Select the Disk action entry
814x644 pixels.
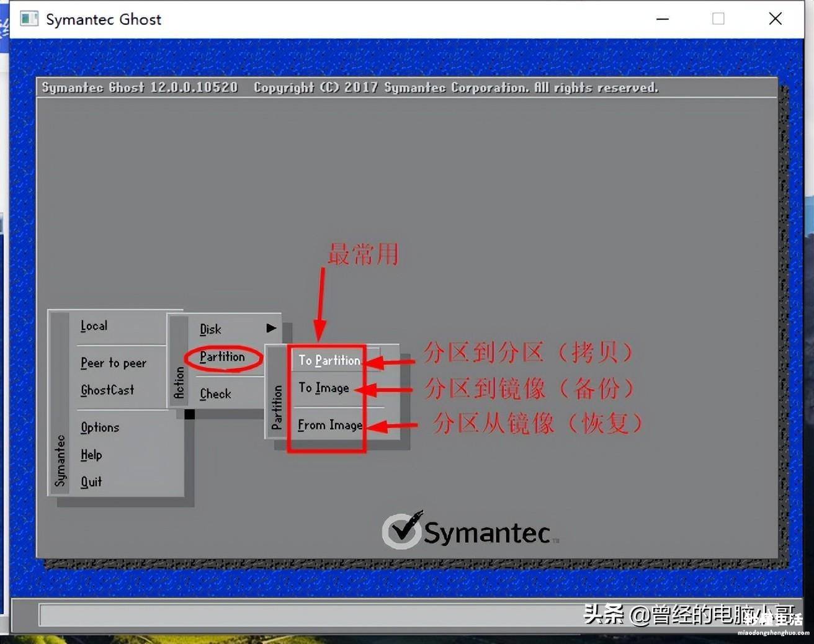point(210,329)
